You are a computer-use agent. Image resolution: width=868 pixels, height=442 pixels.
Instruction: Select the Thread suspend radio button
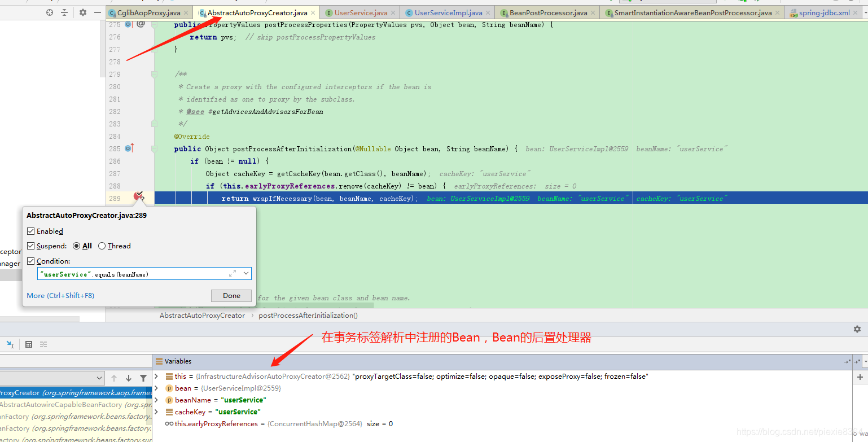click(x=102, y=246)
